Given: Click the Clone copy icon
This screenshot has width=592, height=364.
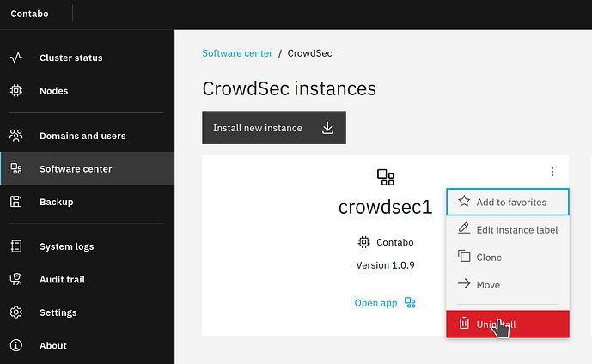Looking at the screenshot, I should pos(464,256).
